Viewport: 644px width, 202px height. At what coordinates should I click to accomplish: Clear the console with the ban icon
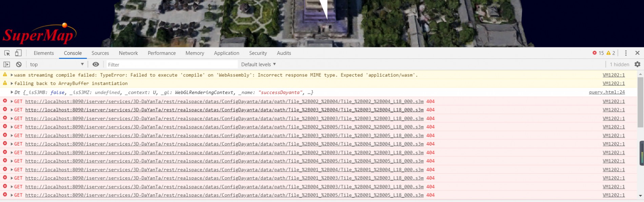point(19,64)
